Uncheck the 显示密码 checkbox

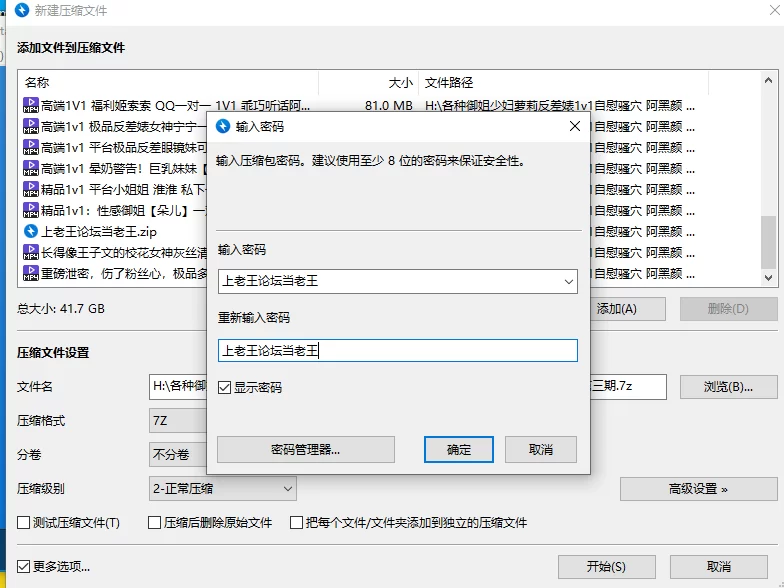tap(224, 388)
